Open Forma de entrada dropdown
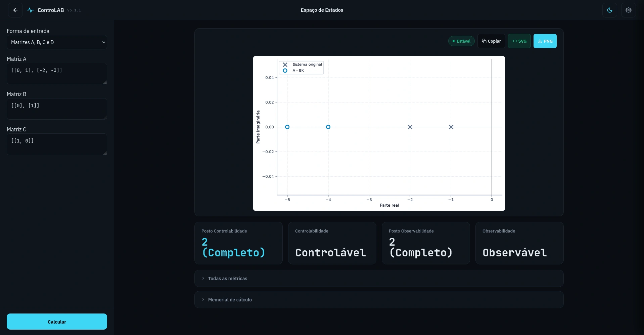Viewport: 644px width, 335px height. (x=57, y=42)
